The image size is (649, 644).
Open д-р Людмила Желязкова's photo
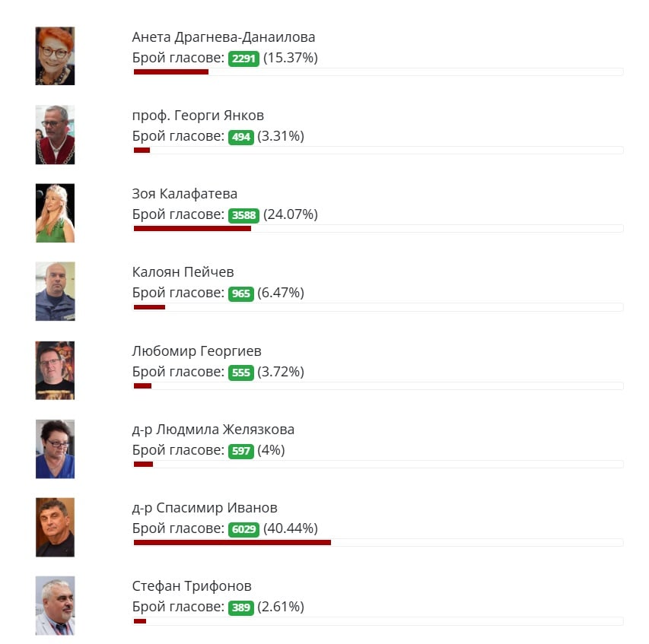pos(55,449)
